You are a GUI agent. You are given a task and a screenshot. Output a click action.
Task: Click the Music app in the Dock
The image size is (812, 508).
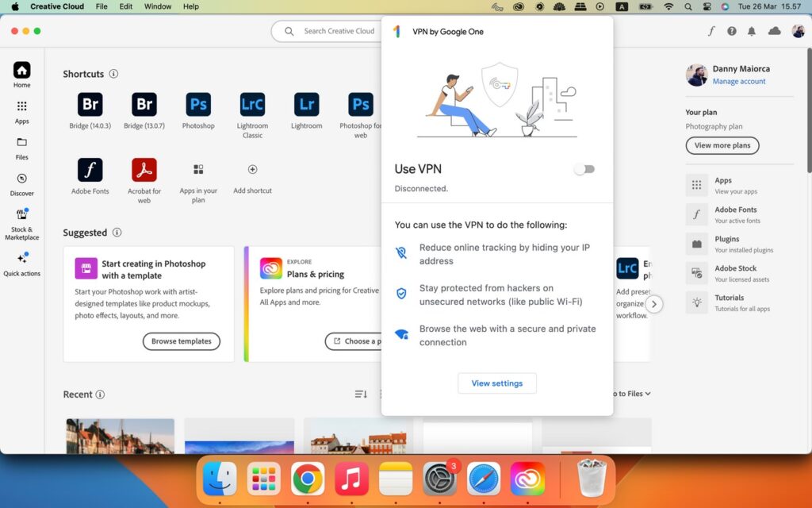(x=351, y=479)
